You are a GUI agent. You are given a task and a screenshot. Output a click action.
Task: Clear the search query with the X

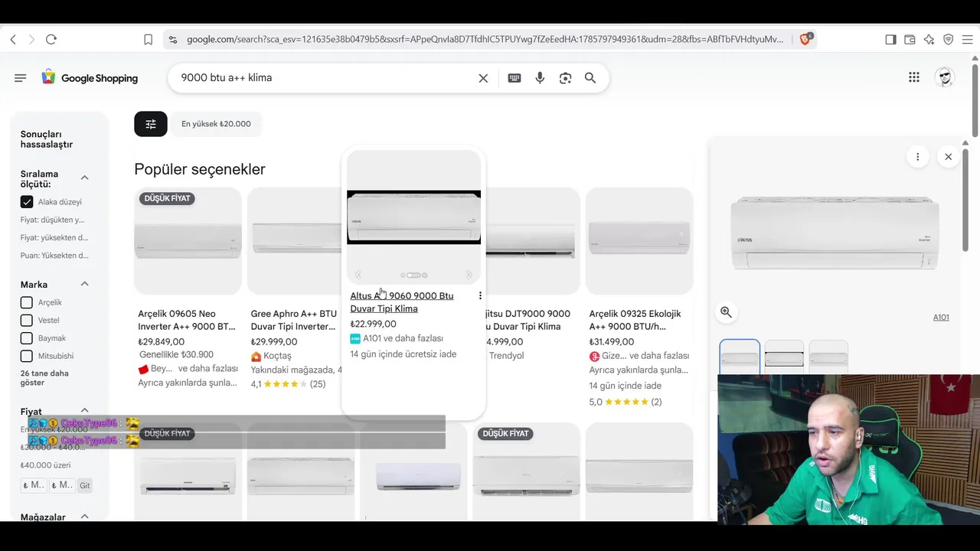click(483, 78)
